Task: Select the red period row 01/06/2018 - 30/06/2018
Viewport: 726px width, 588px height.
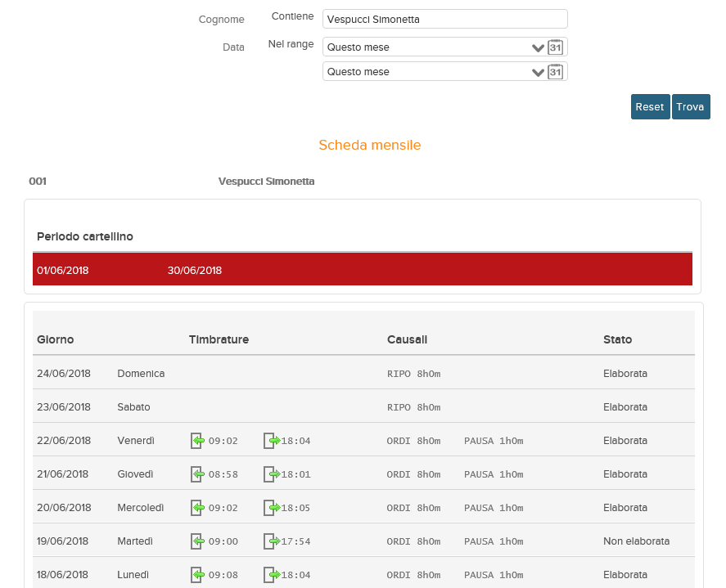Action: tap(363, 269)
